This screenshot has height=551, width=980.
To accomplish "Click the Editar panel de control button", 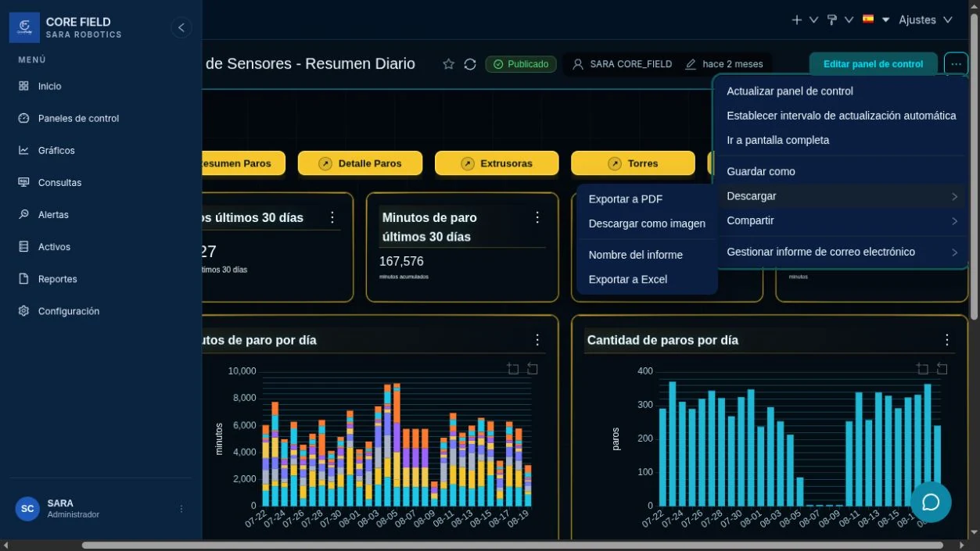I will point(873,64).
